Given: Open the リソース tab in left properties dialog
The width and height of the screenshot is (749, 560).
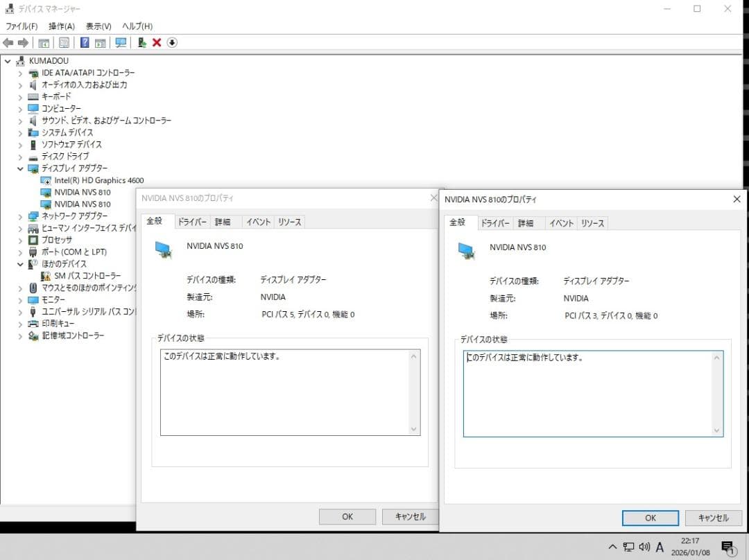Looking at the screenshot, I should pos(289,222).
